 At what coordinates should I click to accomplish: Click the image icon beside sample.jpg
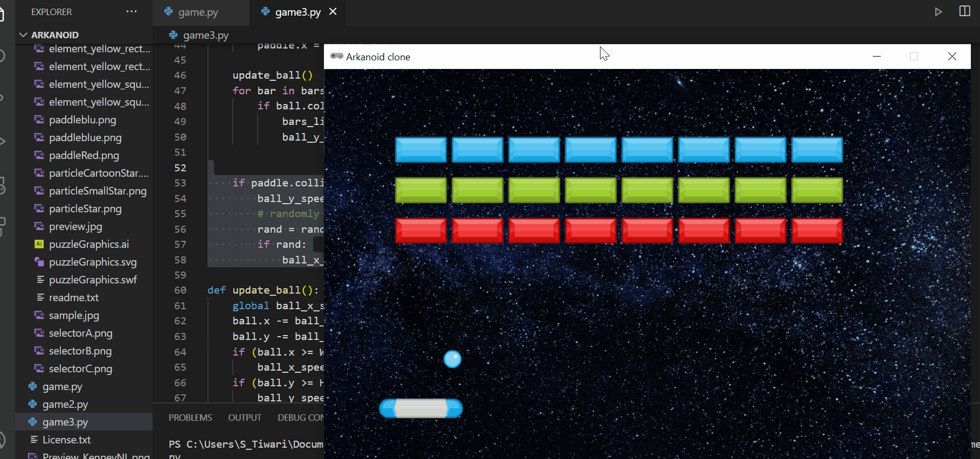click(x=39, y=315)
